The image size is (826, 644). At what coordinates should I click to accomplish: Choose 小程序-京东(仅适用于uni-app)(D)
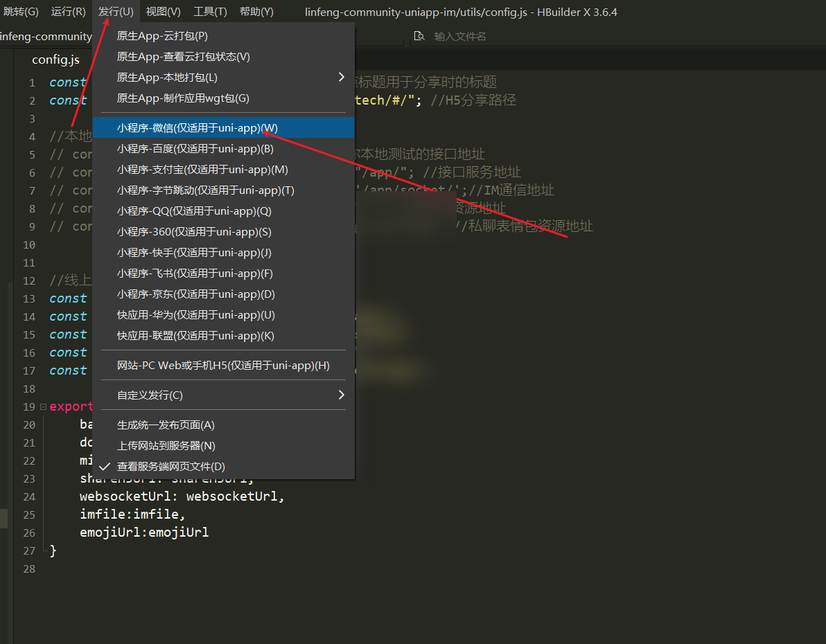(x=223, y=294)
